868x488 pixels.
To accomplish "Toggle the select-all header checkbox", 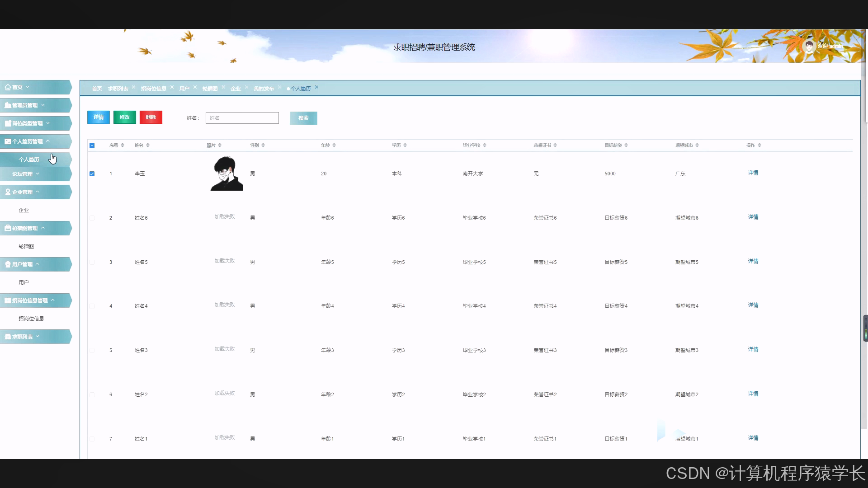I will [92, 145].
